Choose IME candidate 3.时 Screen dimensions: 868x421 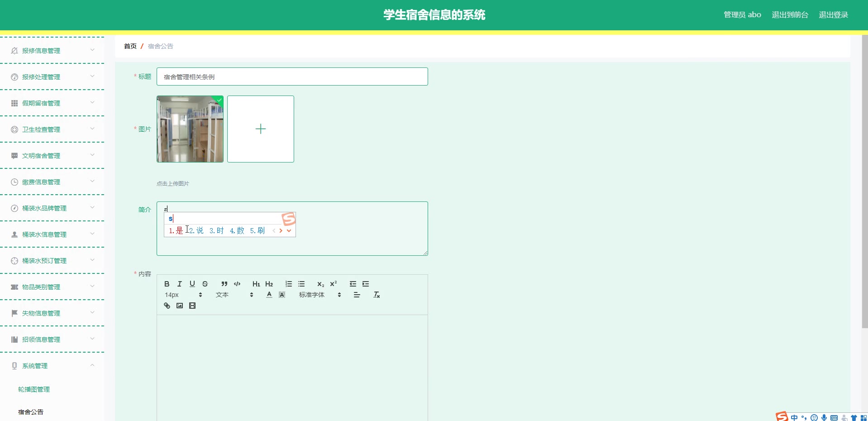tap(217, 230)
